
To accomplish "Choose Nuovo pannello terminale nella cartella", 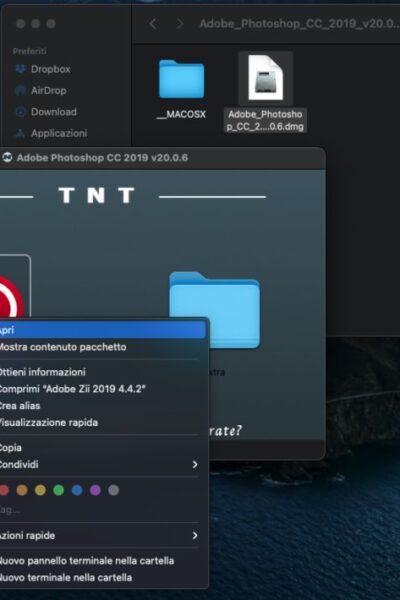I will (x=103, y=561).
